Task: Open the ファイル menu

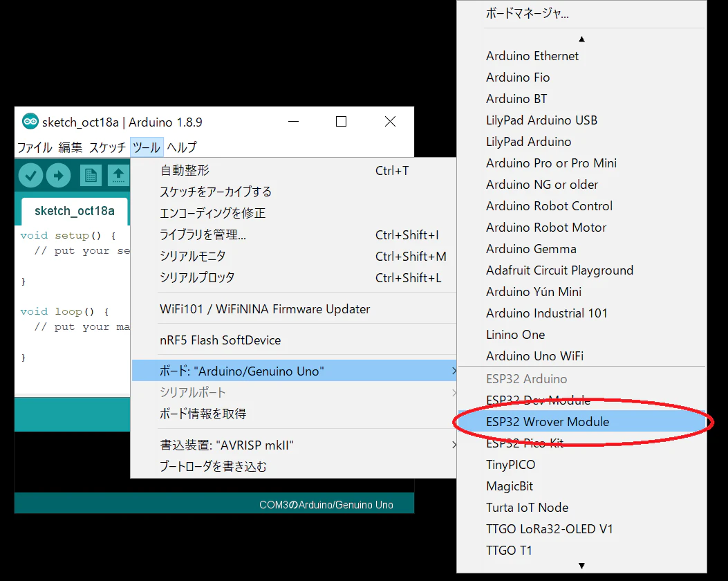Action: click(35, 147)
